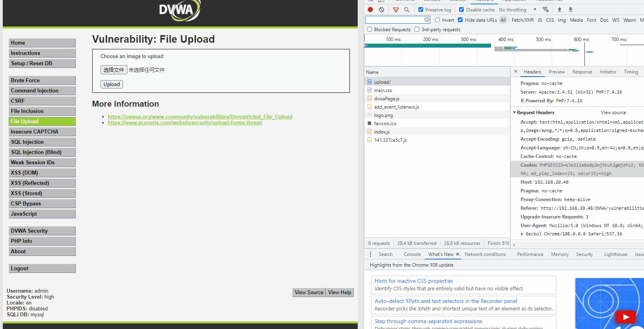Image resolution: width=644 pixels, height=329 pixels.
Task: Clear the network log
Action: [x=381, y=9]
